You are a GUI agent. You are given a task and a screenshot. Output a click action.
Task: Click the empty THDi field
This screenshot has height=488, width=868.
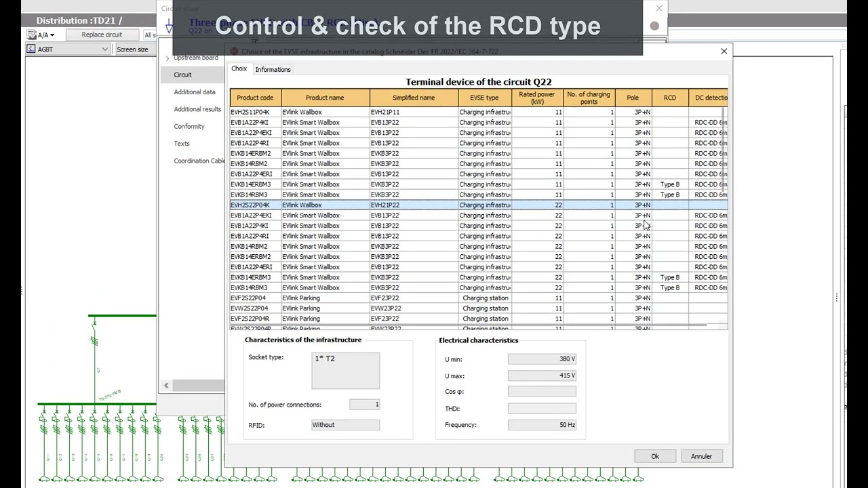coord(542,409)
